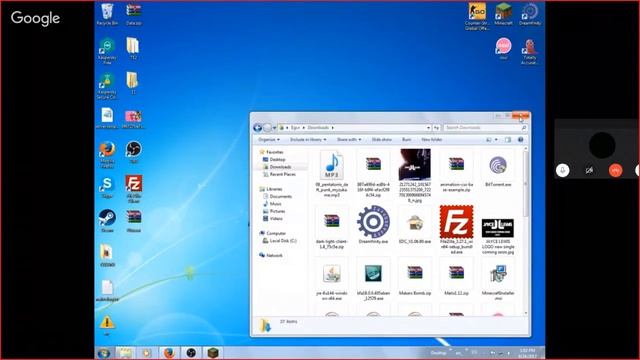The width and height of the screenshot is (640, 360).
Task: Launch the FileZilla Client desktop shortcut
Action: [133, 189]
